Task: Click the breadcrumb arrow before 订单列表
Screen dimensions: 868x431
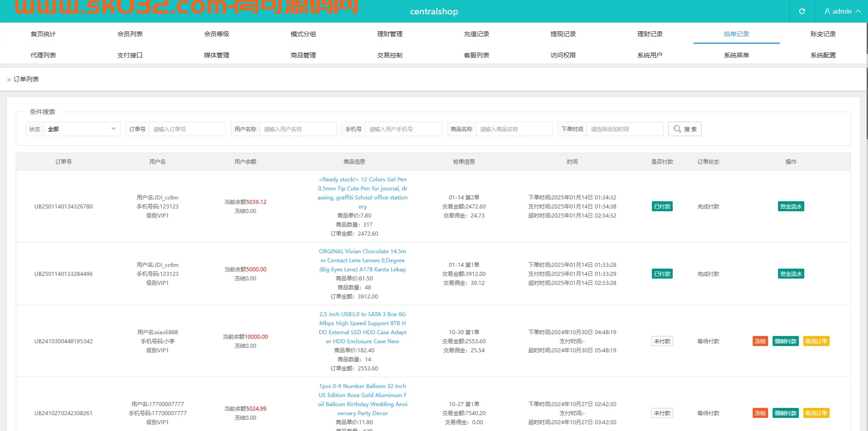Action: 8,79
